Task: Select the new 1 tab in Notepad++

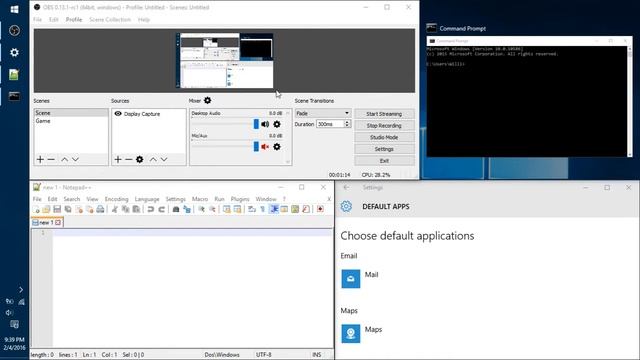Action: coord(47,222)
